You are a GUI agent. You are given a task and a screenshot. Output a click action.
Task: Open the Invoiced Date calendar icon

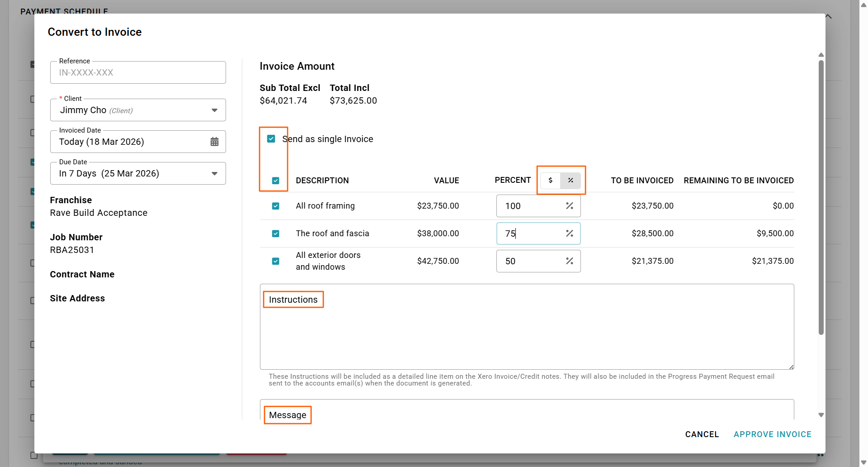pos(214,142)
